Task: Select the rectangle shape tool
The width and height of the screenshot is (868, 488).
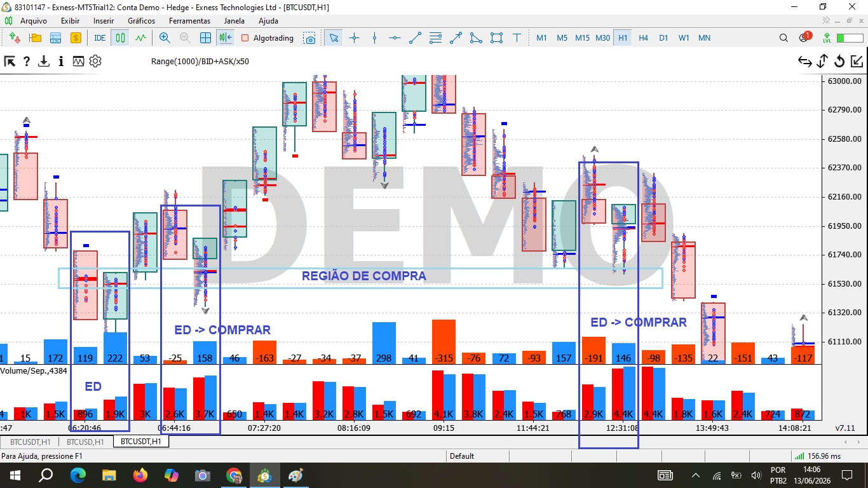Action: [496, 37]
